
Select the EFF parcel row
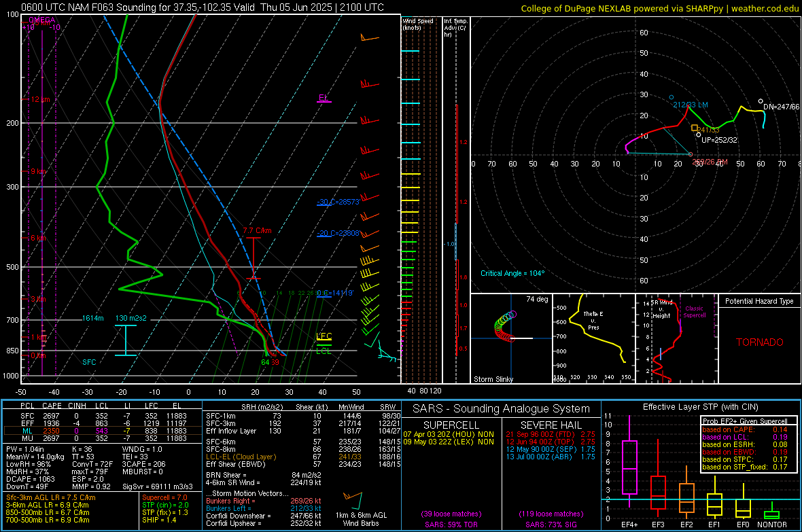103,423
